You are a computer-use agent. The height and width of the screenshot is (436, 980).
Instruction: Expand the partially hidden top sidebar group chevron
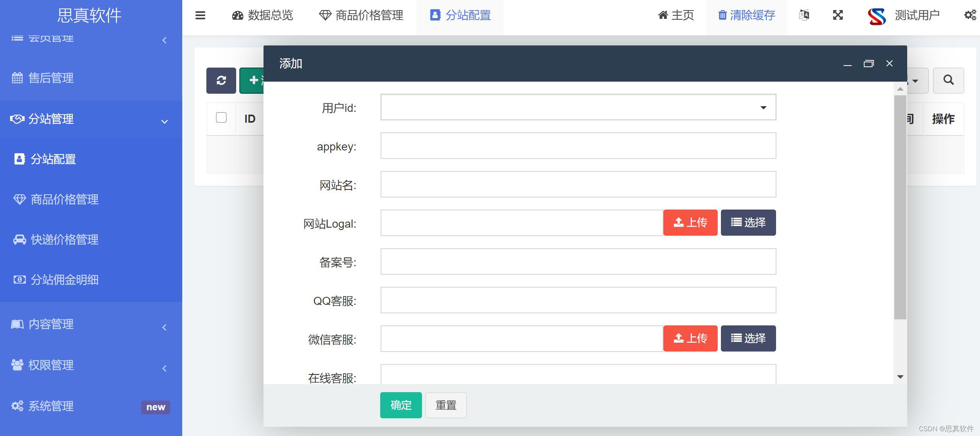click(164, 40)
